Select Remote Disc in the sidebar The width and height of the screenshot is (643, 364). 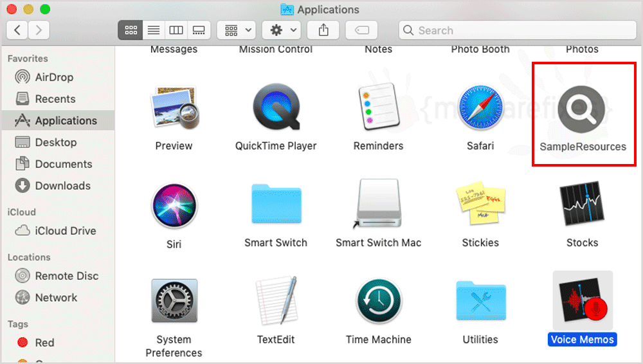tap(59, 276)
